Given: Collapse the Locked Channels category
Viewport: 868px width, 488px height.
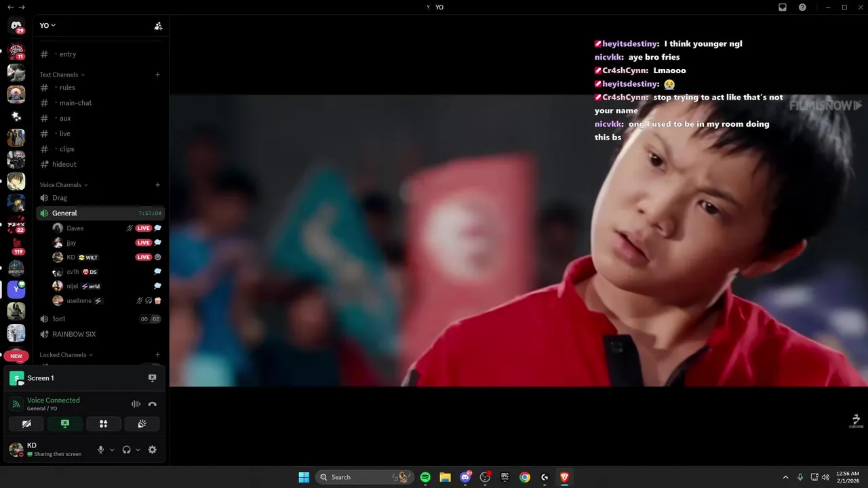Looking at the screenshot, I should click(x=66, y=355).
